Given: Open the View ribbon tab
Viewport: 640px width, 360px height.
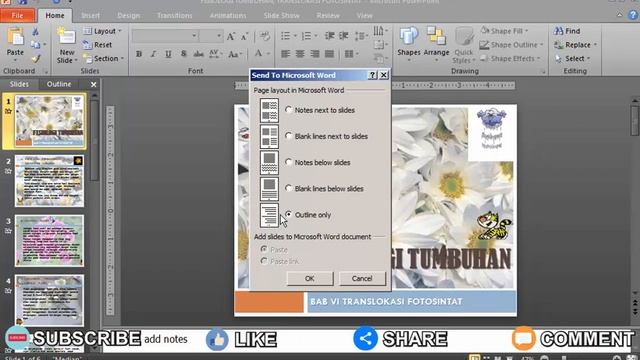Looking at the screenshot, I should (x=364, y=16).
